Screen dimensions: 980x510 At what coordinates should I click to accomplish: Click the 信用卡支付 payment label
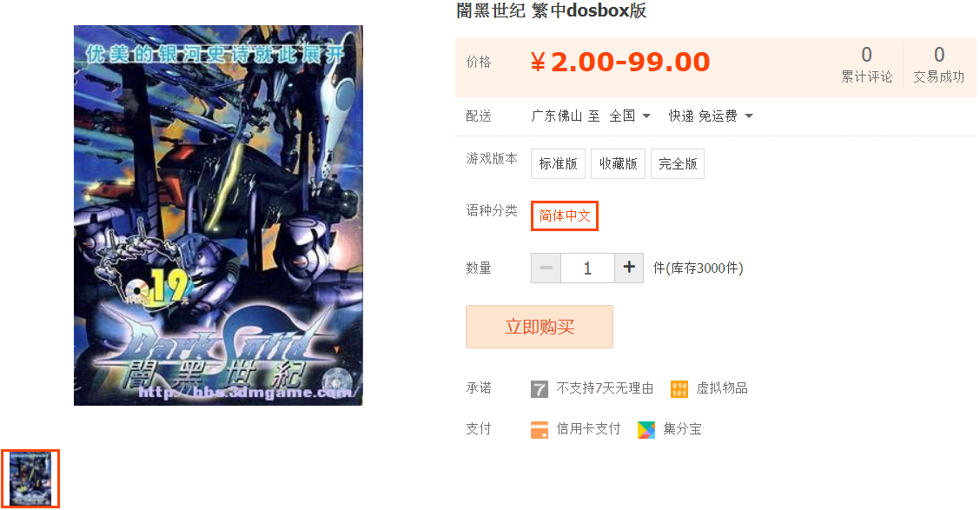(588, 428)
